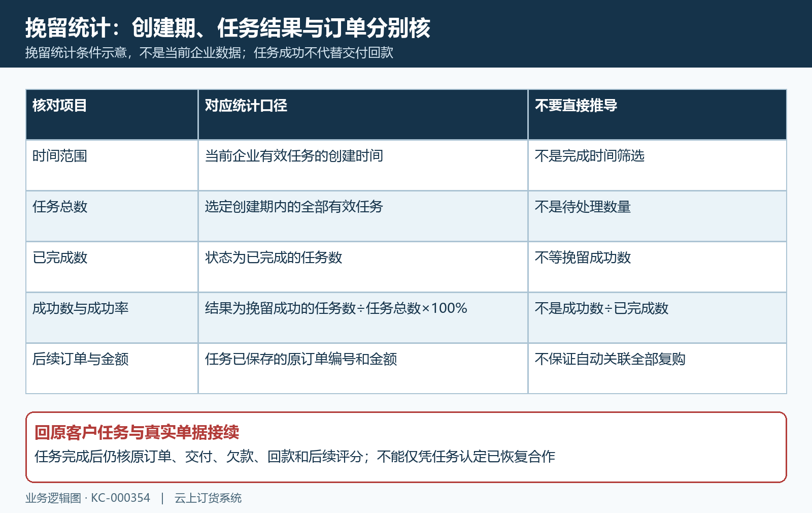Click the red heading 回原客户任务与真实单据接续
This screenshot has width=812, height=513.
[x=137, y=432]
